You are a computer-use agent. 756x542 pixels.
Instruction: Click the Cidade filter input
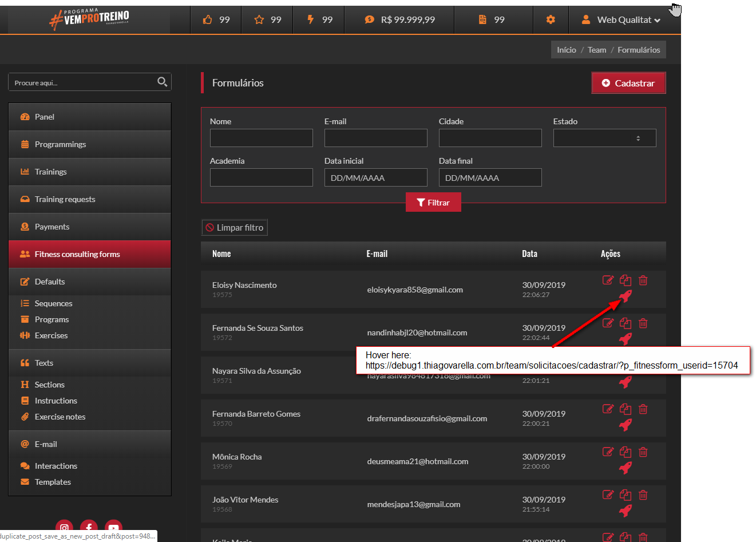490,138
